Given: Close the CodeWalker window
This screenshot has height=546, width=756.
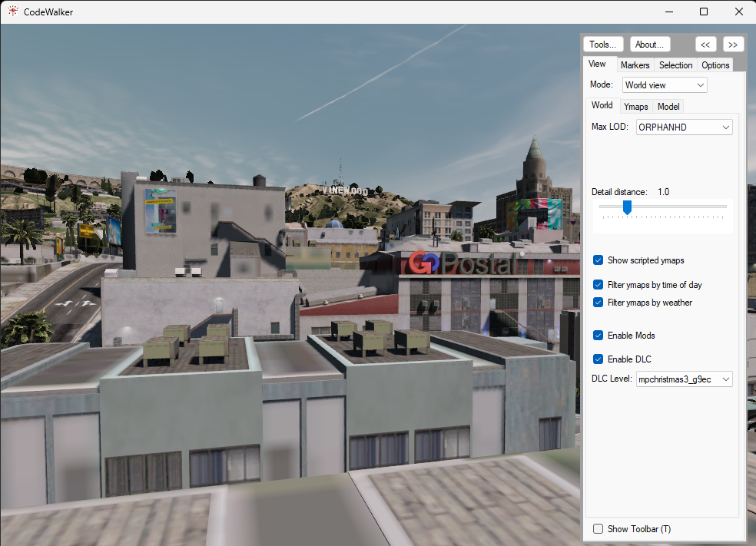Looking at the screenshot, I should click(x=738, y=12).
